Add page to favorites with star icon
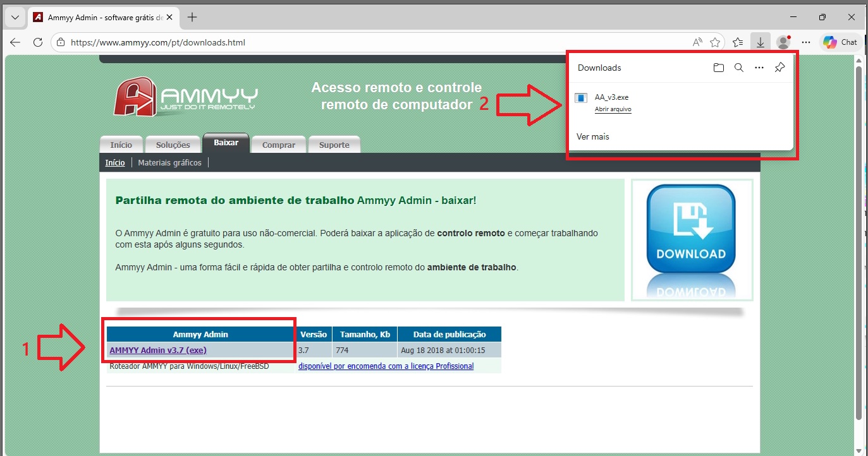868x456 pixels. tap(715, 42)
